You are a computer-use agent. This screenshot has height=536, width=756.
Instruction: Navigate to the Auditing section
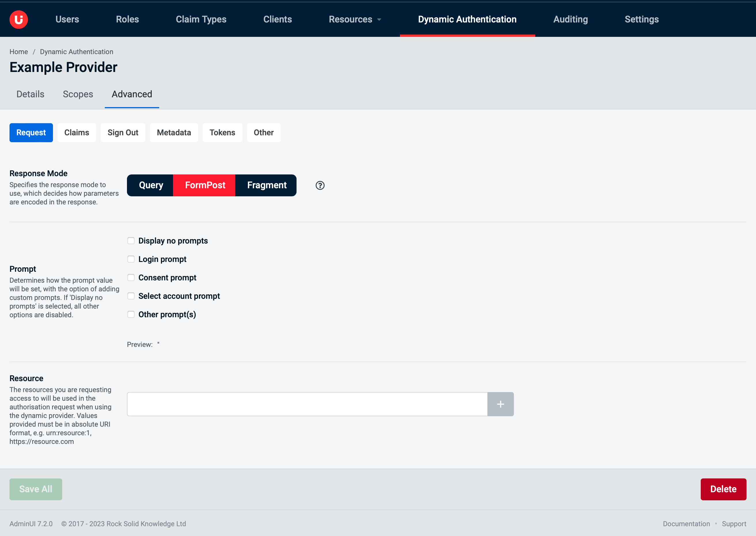(x=571, y=19)
